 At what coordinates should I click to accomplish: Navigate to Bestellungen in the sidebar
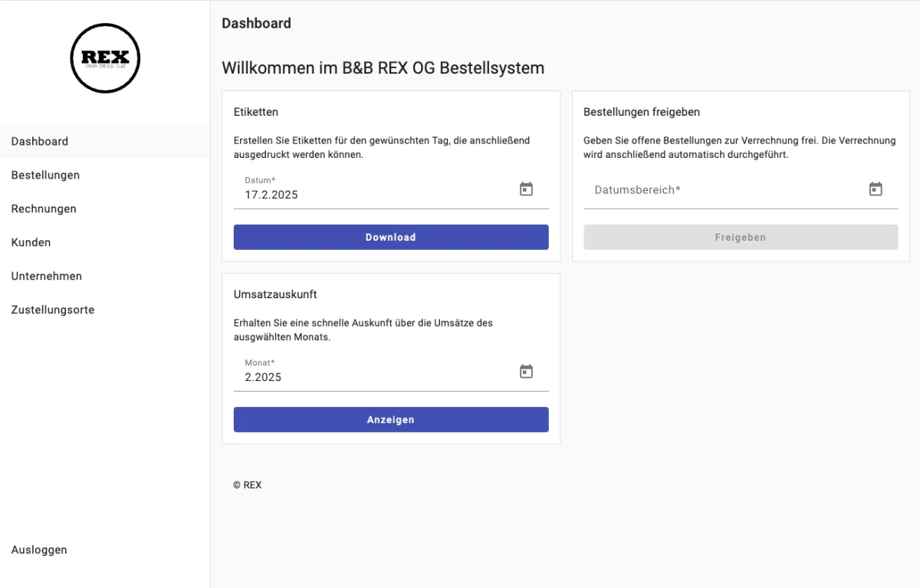point(45,175)
